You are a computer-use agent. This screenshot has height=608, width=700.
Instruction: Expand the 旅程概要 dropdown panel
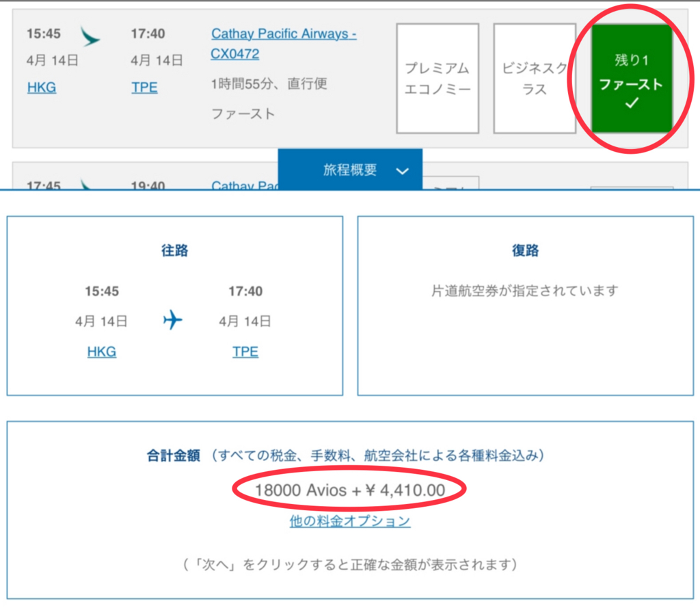(350, 170)
